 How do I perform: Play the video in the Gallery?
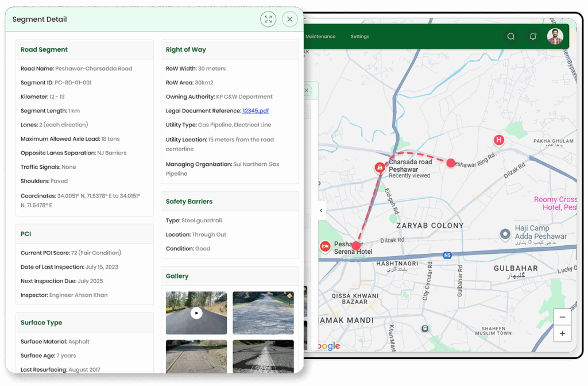point(196,313)
